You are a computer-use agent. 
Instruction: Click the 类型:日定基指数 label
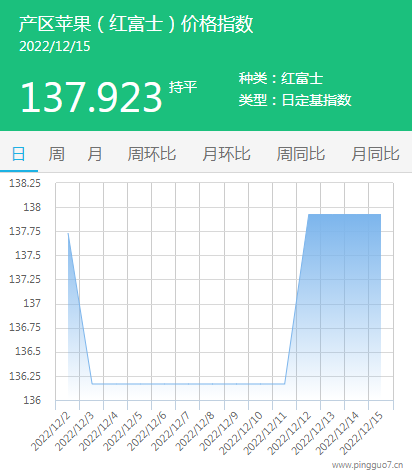point(295,100)
